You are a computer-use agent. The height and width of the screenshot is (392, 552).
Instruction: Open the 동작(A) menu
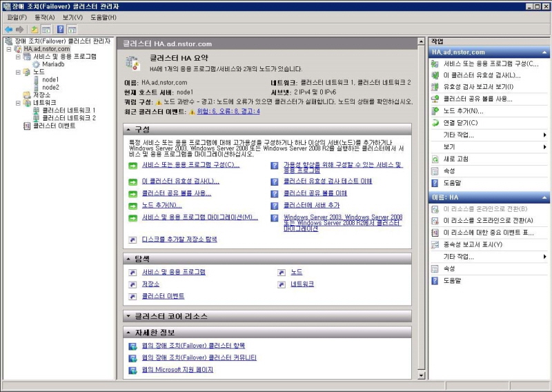45,17
